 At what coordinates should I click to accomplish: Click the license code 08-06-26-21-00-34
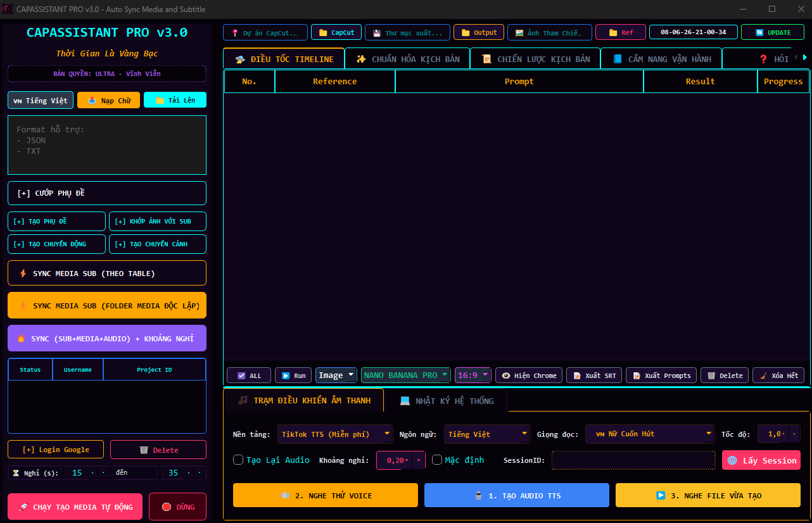pyautogui.click(x=694, y=32)
